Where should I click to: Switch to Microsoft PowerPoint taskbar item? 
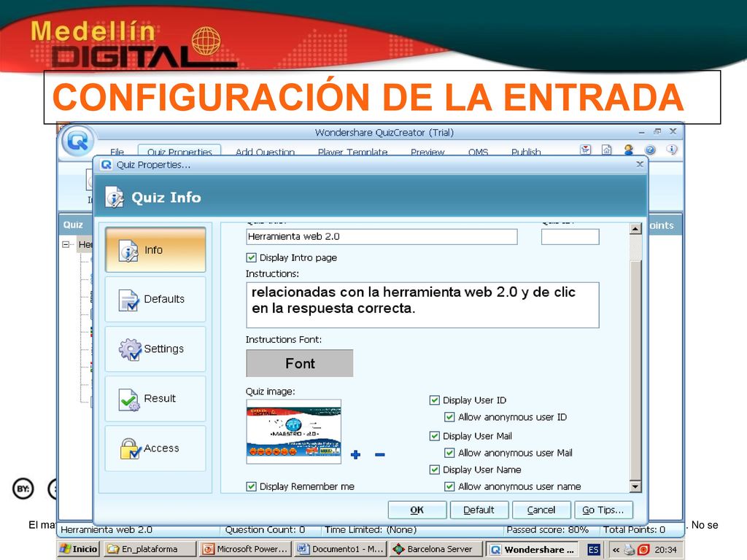pos(246,549)
